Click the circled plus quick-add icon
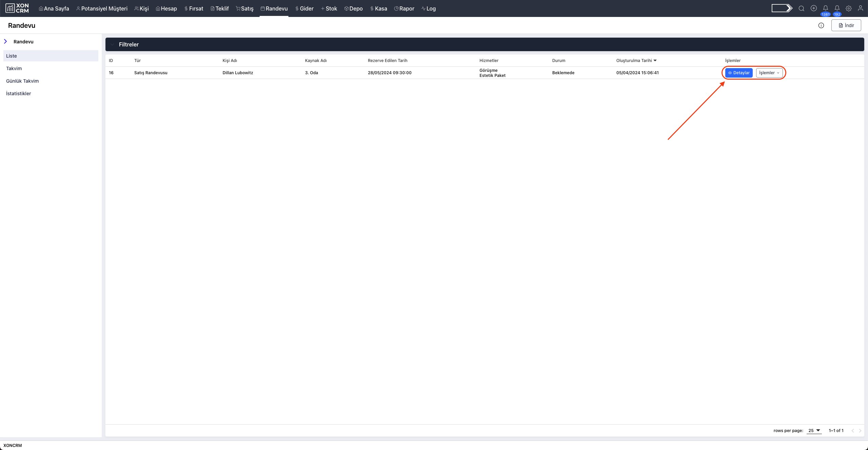Viewport: 868px width, 450px height. point(813,8)
